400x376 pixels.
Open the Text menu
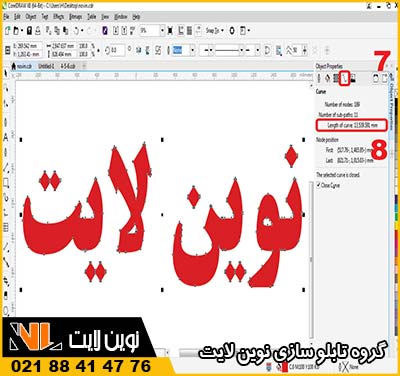[x=45, y=17]
